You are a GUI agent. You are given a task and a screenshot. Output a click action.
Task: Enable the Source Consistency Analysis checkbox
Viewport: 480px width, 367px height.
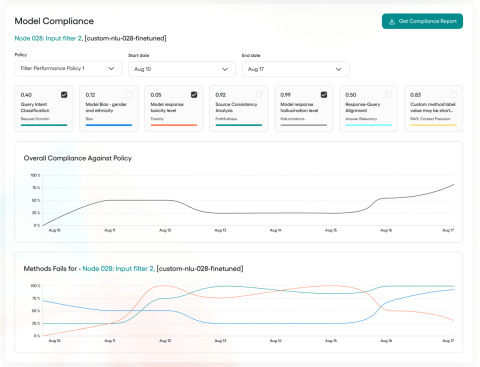[x=259, y=95]
